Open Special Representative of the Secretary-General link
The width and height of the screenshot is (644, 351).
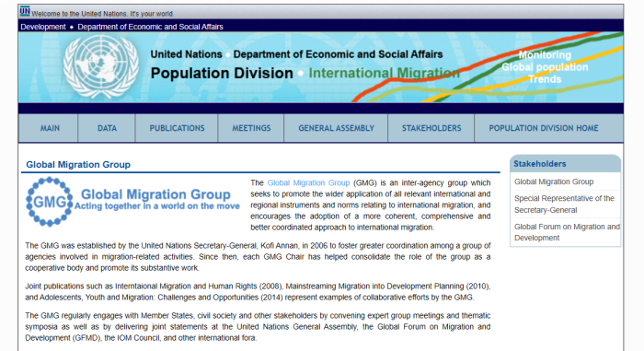564,205
